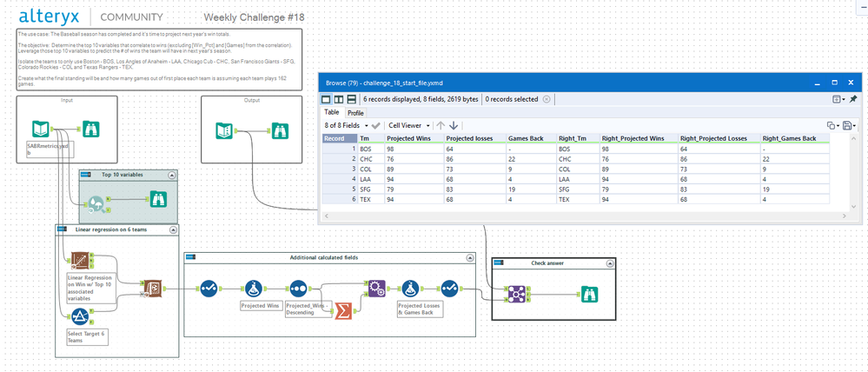
Task: Switch to the Table tab
Action: (332, 112)
